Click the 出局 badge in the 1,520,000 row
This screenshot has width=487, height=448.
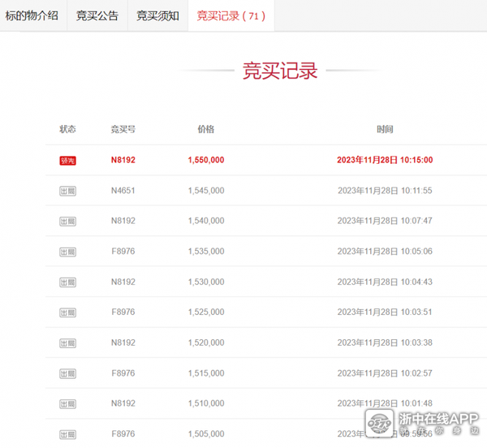(x=67, y=342)
